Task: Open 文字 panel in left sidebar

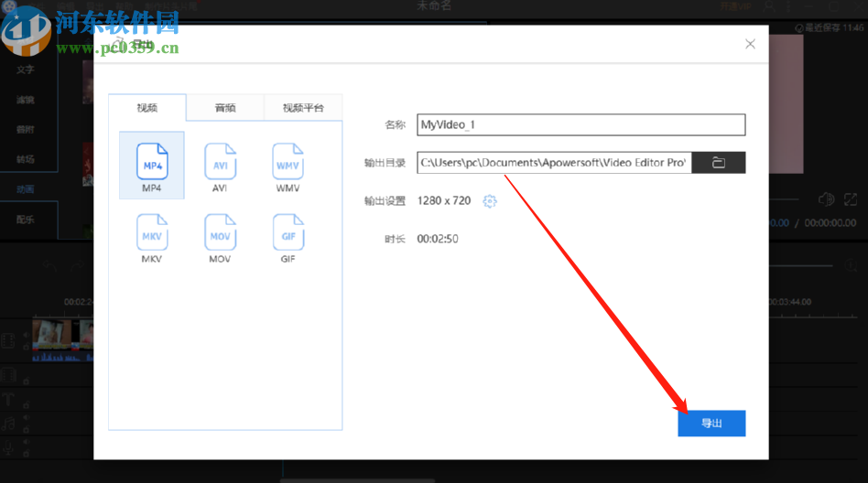Action: tap(26, 70)
